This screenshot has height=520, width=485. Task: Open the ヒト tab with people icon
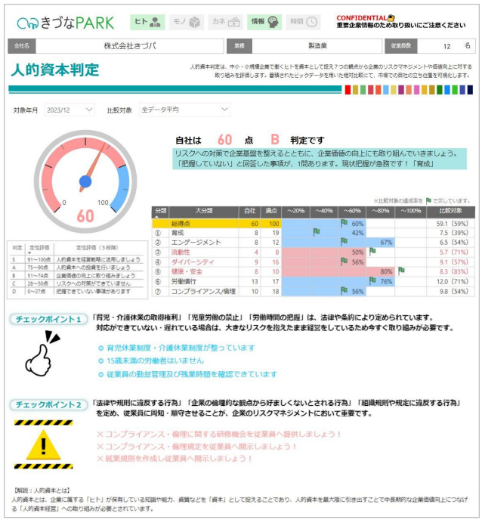[147, 22]
